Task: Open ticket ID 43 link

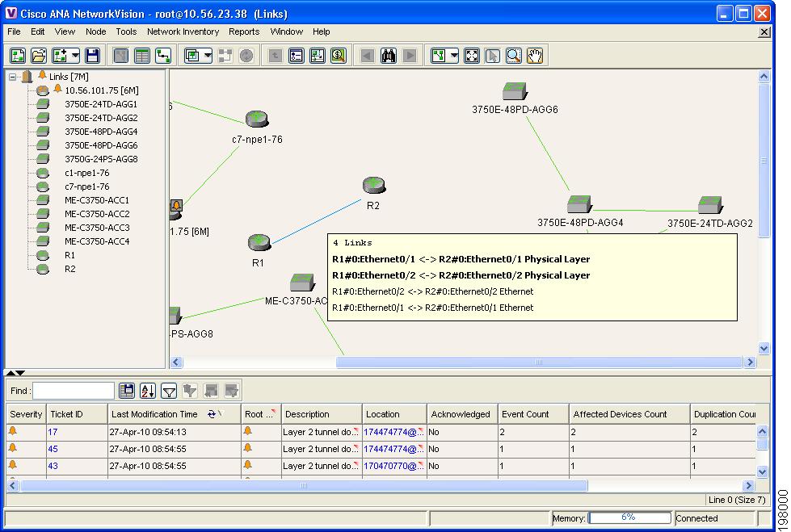Action: click(53, 467)
